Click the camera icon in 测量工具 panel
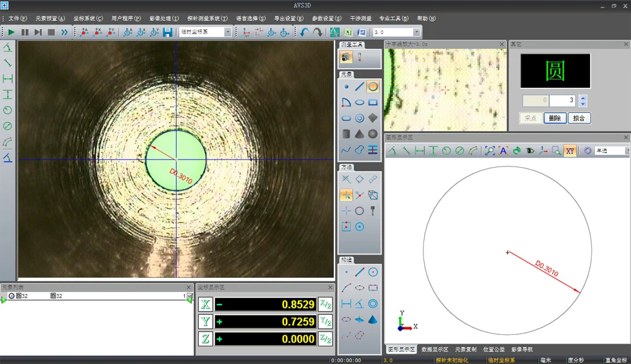 (x=346, y=57)
